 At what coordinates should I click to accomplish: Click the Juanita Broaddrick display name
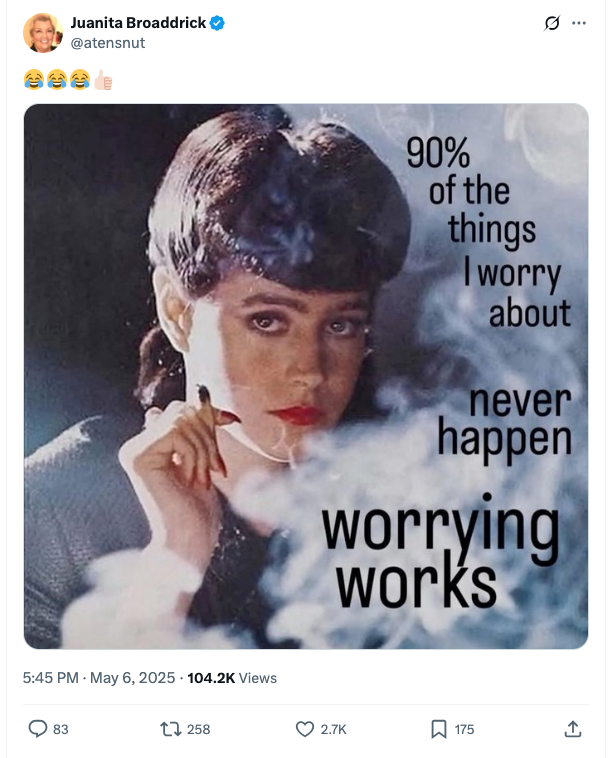tap(138, 23)
